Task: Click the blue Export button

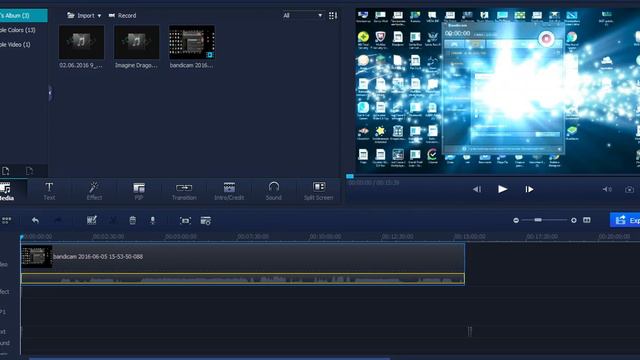Action: point(625,220)
